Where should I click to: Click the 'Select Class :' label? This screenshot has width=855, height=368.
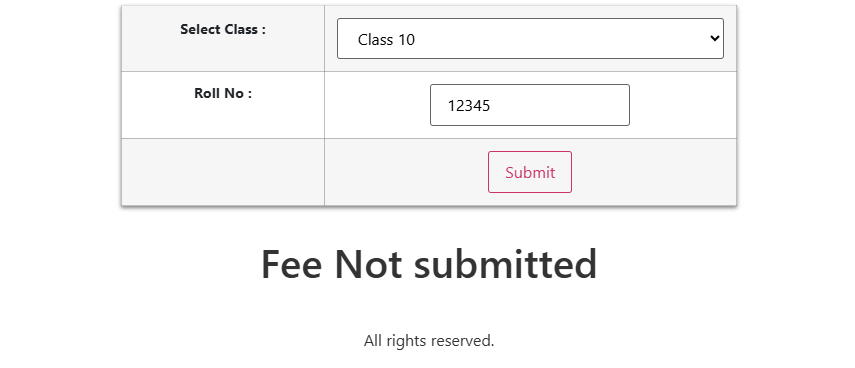[222, 29]
